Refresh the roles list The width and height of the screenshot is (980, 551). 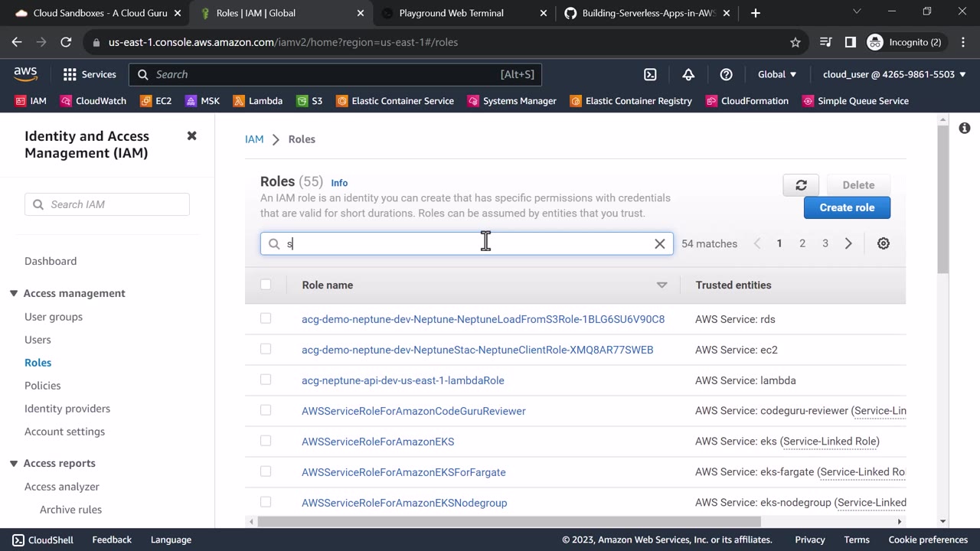tap(801, 185)
